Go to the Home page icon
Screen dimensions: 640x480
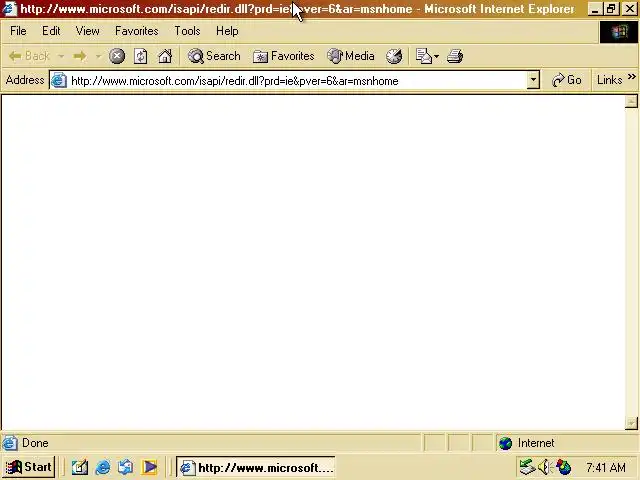point(165,56)
